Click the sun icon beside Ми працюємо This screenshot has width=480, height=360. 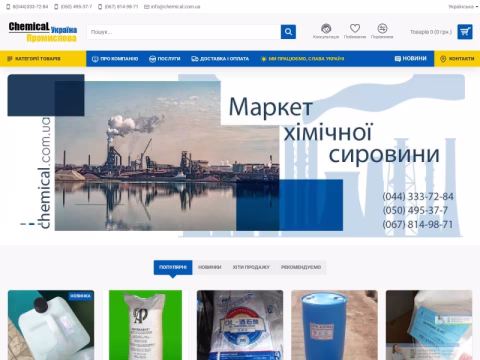click(264, 59)
